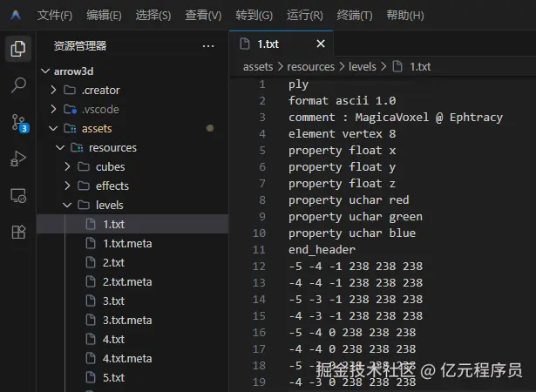Screen dimensions: 536x392
Task: Click the 'property float z' line
Action: click(x=343, y=184)
